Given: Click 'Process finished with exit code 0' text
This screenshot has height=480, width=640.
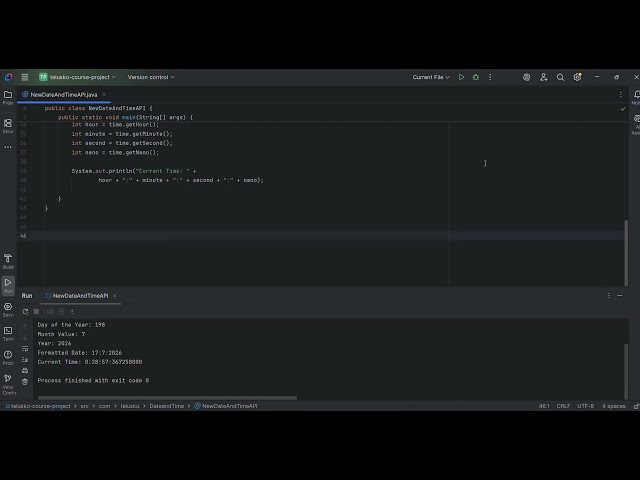Looking at the screenshot, I should [93, 380].
